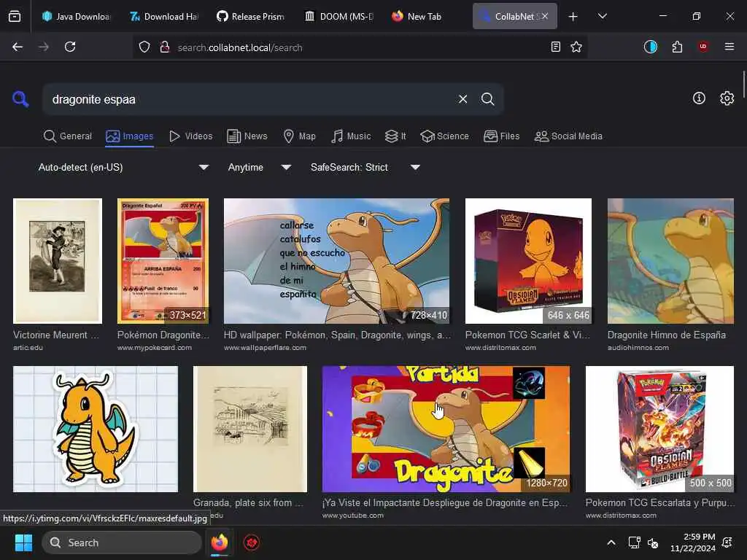Select the News search category
The width and height of the screenshot is (747, 560).
tap(247, 136)
